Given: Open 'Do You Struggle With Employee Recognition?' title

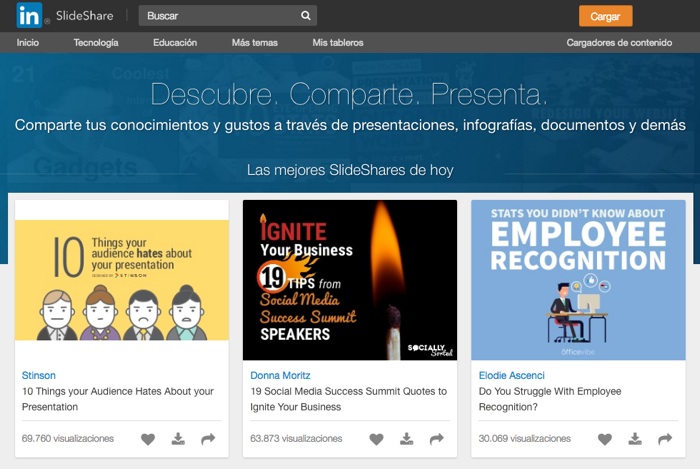Looking at the screenshot, I should pos(550,399).
